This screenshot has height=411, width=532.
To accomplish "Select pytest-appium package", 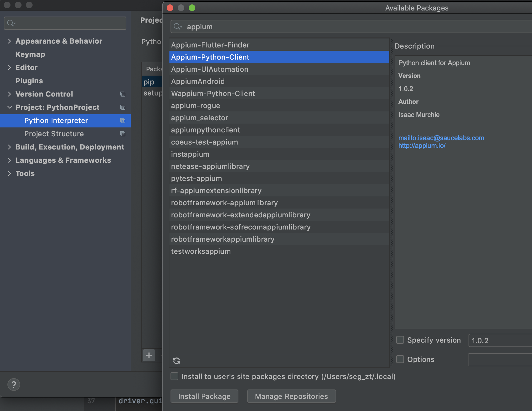I will [x=279, y=178].
